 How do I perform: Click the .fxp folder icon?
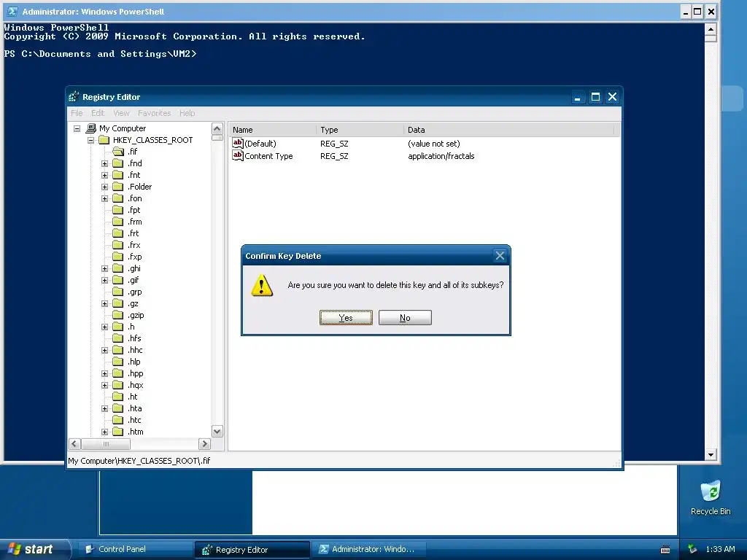117,257
